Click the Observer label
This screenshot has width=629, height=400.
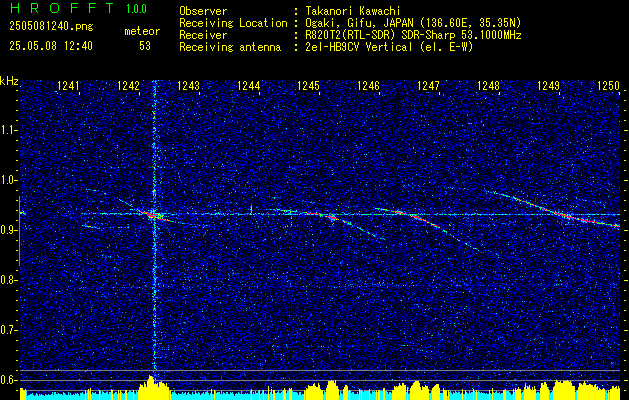click(x=203, y=11)
